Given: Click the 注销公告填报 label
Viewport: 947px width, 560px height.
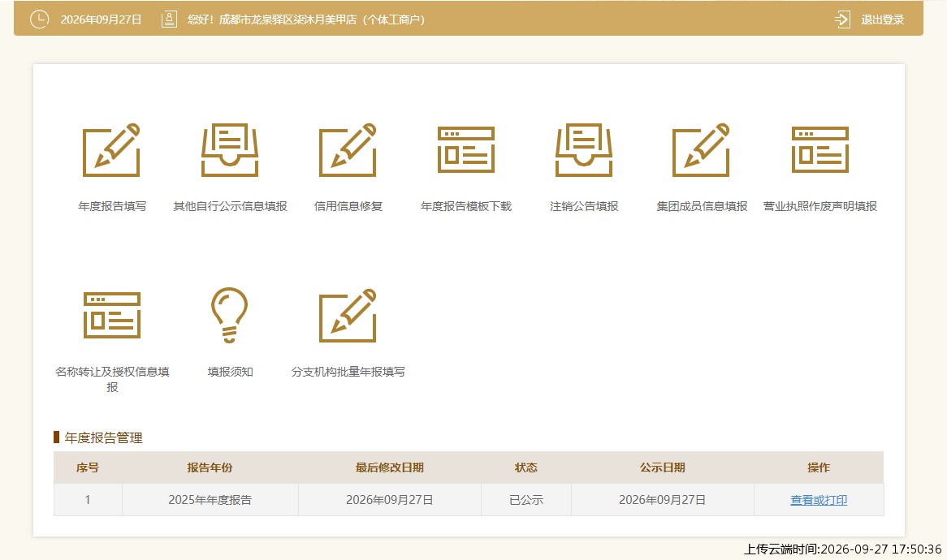Looking at the screenshot, I should pos(584,206).
